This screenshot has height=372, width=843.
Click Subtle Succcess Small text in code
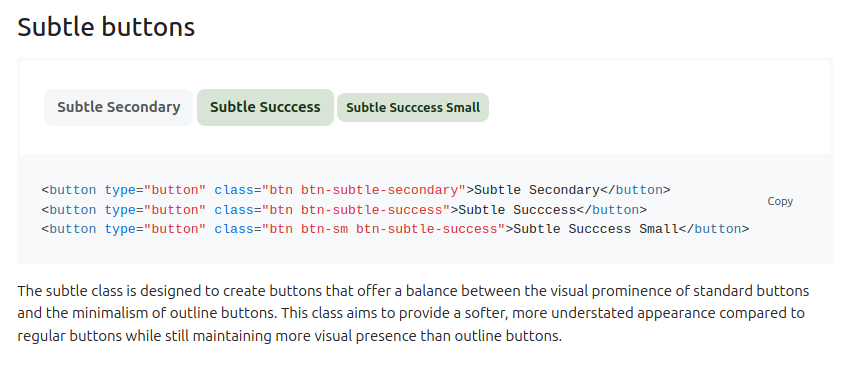596,229
